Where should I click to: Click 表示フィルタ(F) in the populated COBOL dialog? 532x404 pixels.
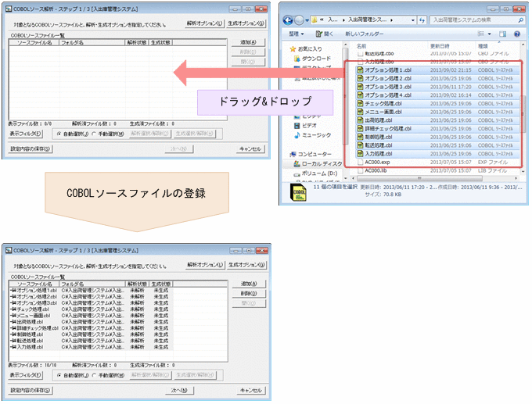click(x=26, y=375)
